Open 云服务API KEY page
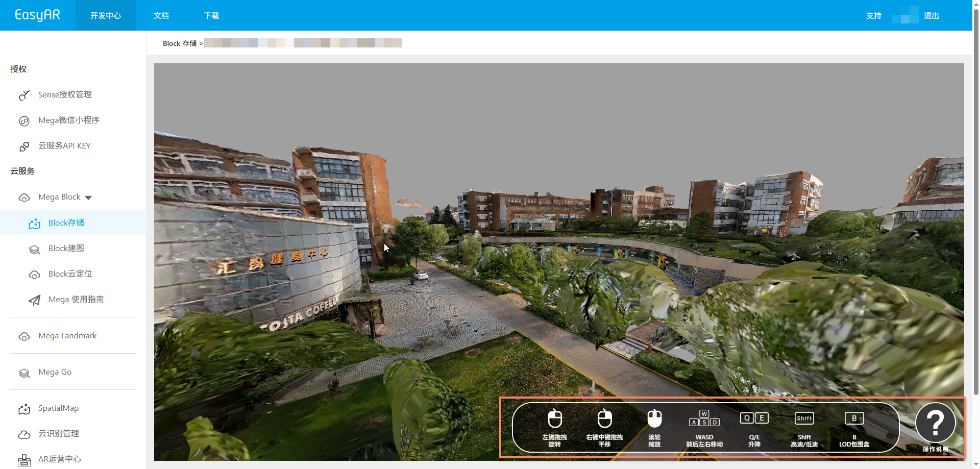This screenshot has width=980, height=469. [x=64, y=146]
